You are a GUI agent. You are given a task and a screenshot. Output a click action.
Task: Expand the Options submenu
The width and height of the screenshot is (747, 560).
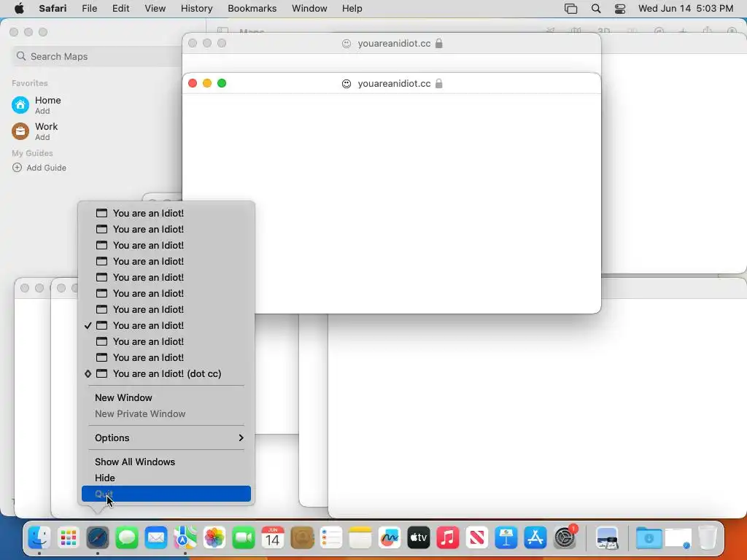(166, 437)
